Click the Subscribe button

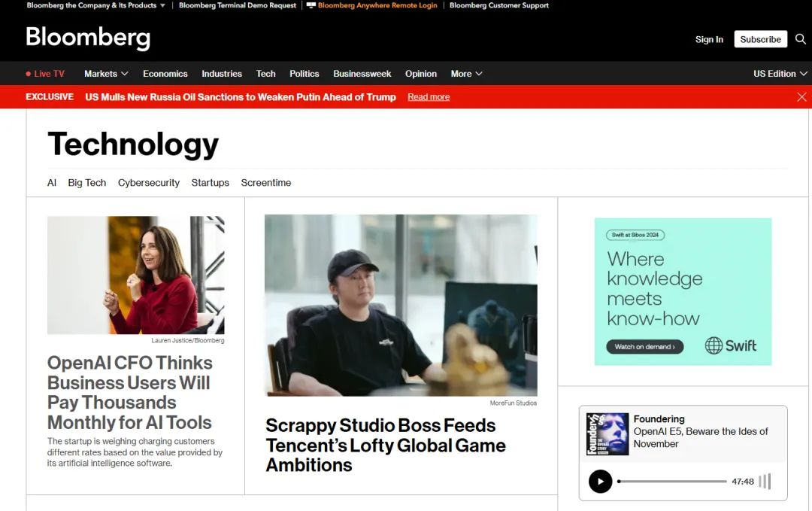click(760, 39)
